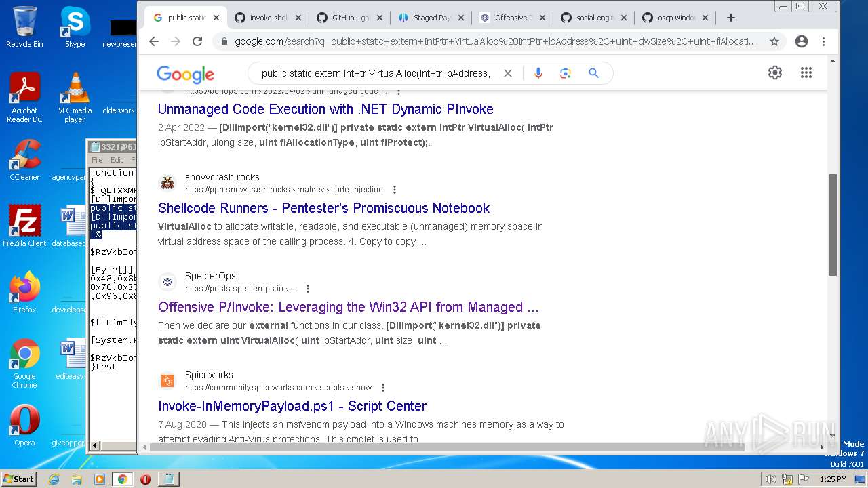The width and height of the screenshot is (868, 488).
Task: Open Opera from taskbar
Action: pyautogui.click(x=145, y=479)
